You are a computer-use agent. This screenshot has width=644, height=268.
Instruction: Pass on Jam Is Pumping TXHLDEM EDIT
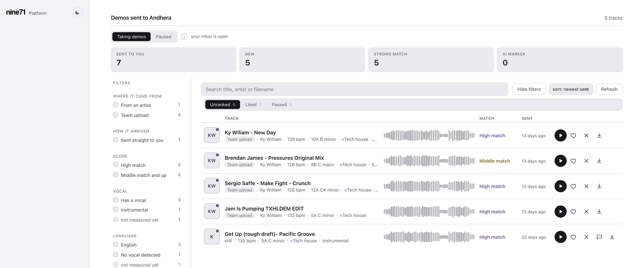point(586,212)
